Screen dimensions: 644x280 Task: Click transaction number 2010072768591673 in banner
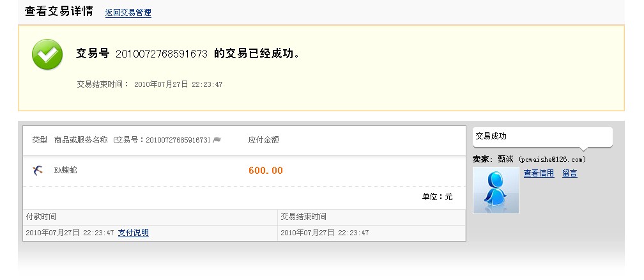(162, 54)
